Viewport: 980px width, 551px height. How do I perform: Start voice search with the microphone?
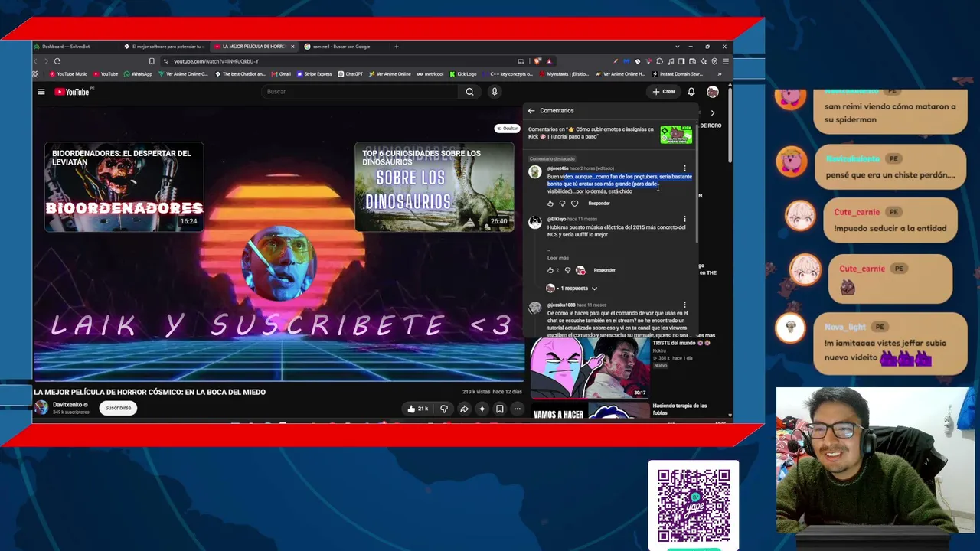click(495, 92)
